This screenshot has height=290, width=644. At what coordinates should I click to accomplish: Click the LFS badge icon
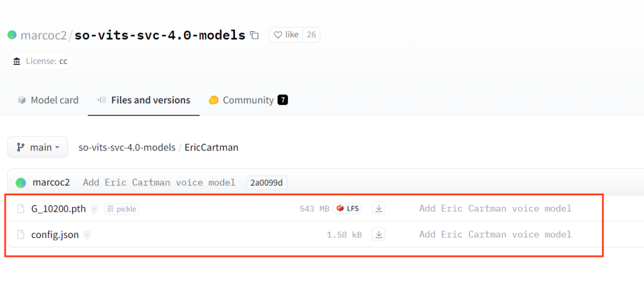(348, 208)
